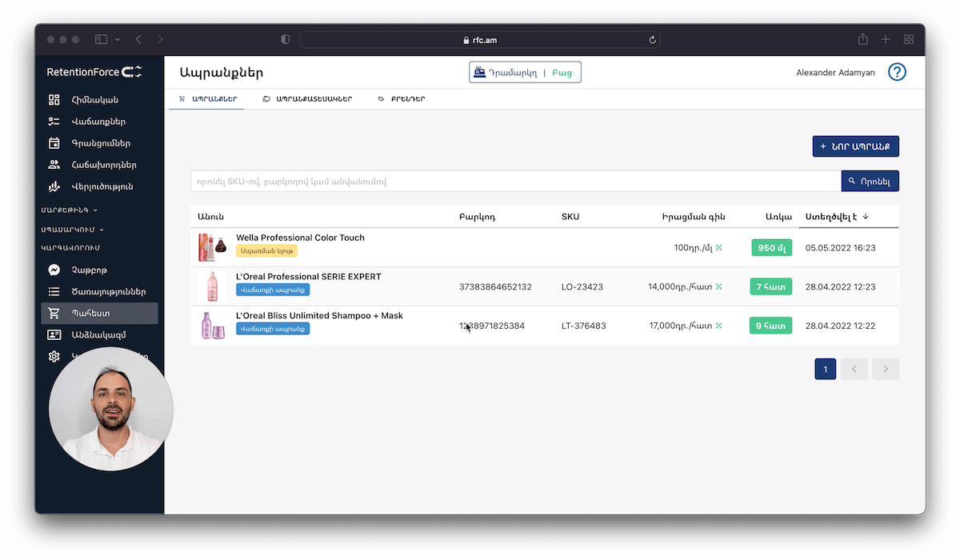Click percent icon beside 14,000 price
960x560 pixels.
[718, 286]
